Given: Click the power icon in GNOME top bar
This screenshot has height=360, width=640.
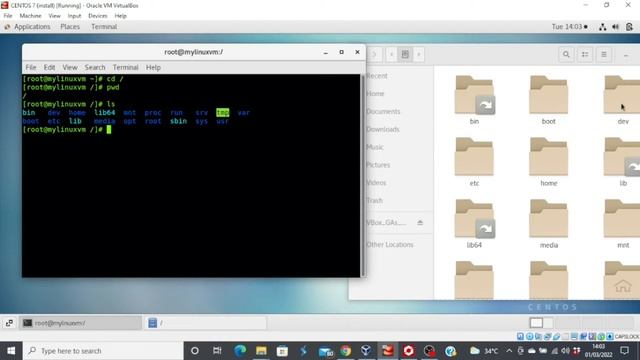Looking at the screenshot, I should [x=629, y=27].
